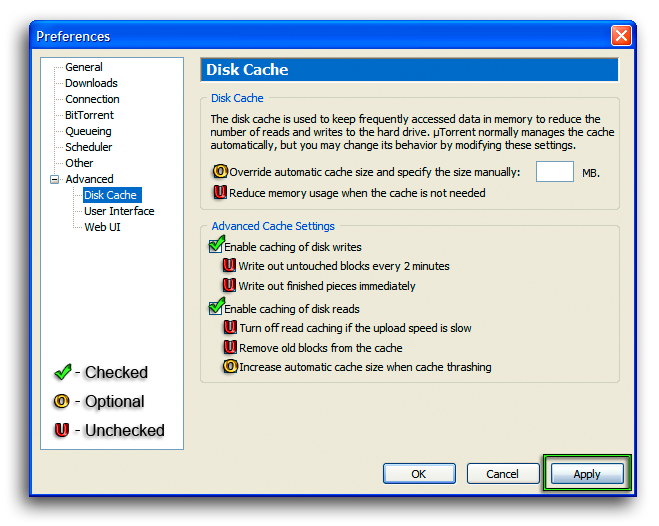Open the General preferences page
Viewport: 659px width, 526px height.
tap(84, 67)
